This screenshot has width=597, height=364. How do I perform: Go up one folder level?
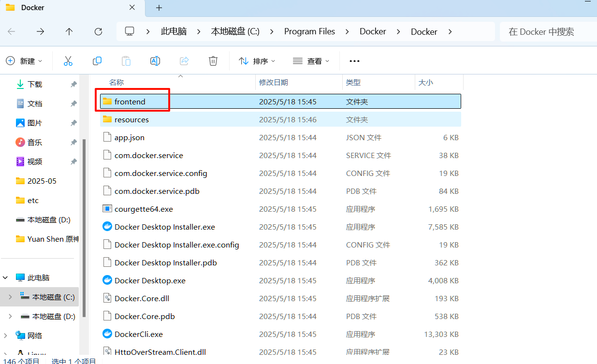pyautogui.click(x=69, y=31)
